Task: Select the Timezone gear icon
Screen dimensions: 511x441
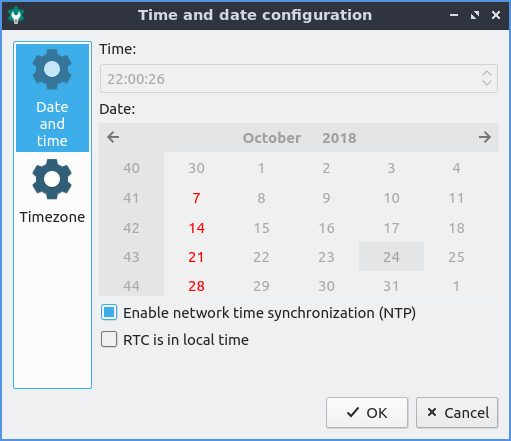Action: 52,179
